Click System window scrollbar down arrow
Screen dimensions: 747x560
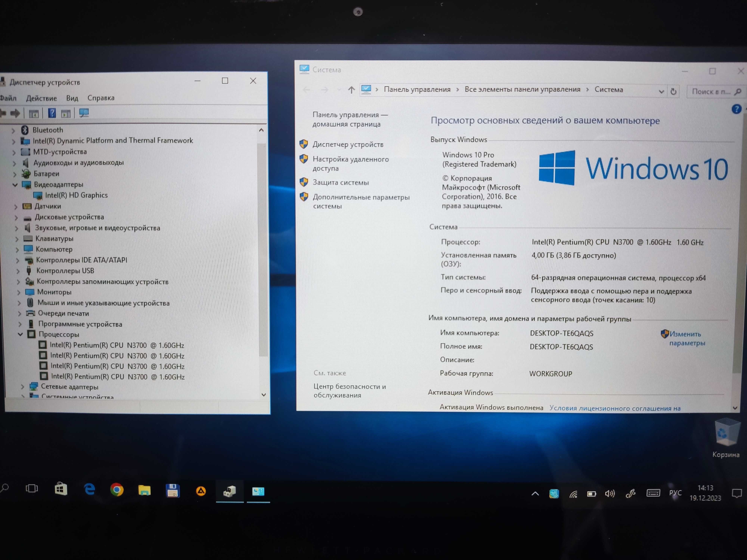pos(735,408)
